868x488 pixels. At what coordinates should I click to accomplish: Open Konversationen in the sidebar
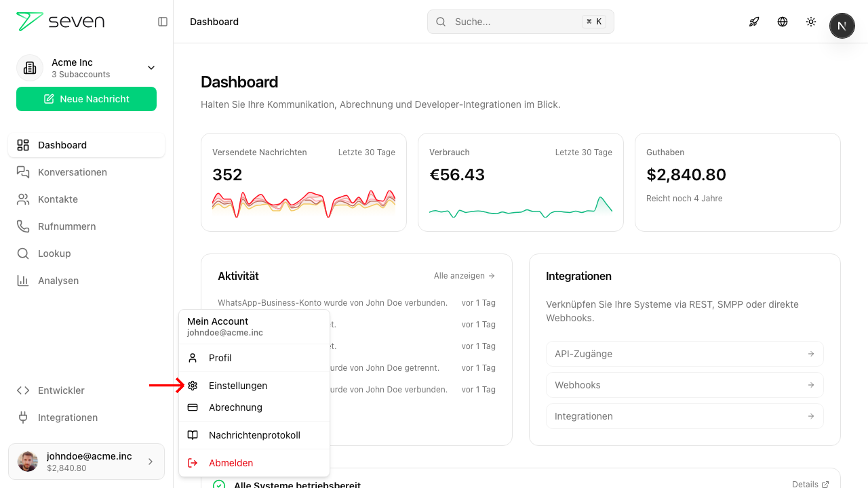click(x=73, y=172)
